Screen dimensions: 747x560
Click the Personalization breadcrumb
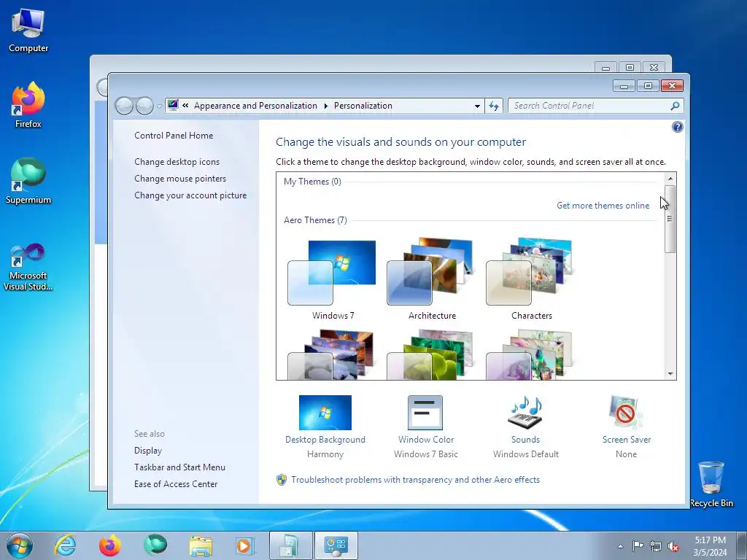363,106
